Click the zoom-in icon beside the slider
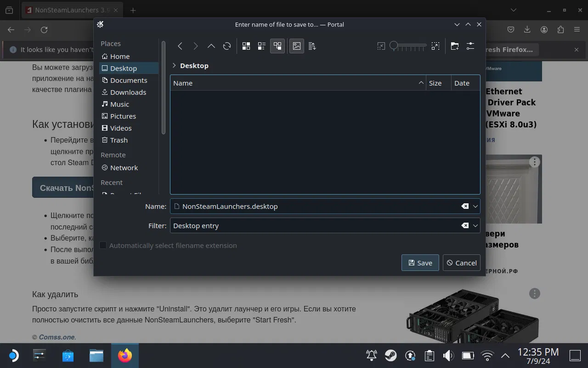Image resolution: width=588 pixels, height=368 pixels. [435, 46]
